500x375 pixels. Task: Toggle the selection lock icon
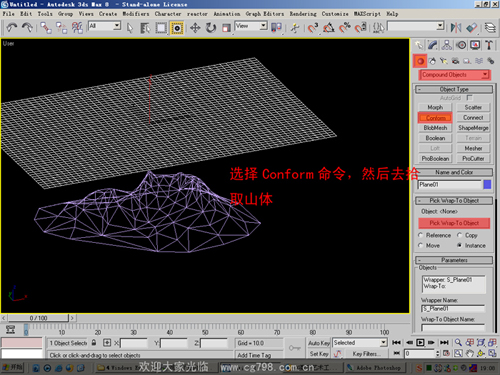coord(94,343)
